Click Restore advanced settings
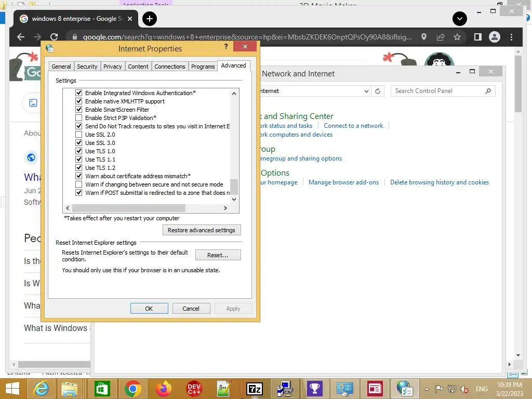 click(202, 230)
